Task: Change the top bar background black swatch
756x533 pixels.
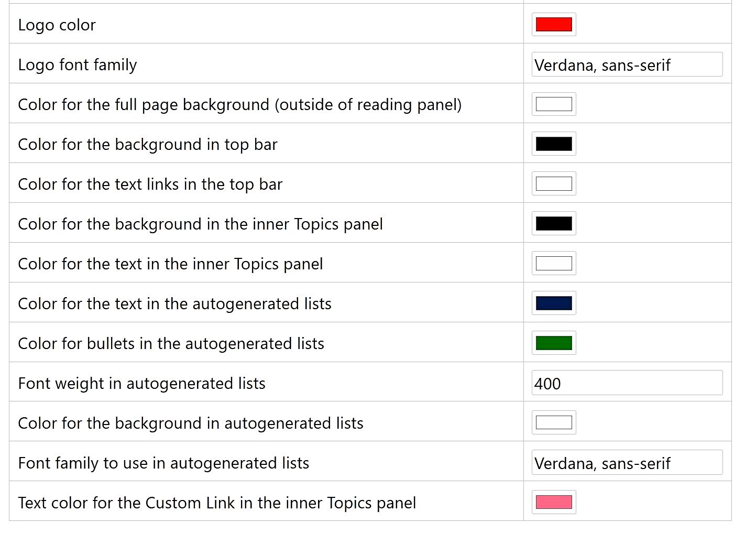Action: [554, 144]
